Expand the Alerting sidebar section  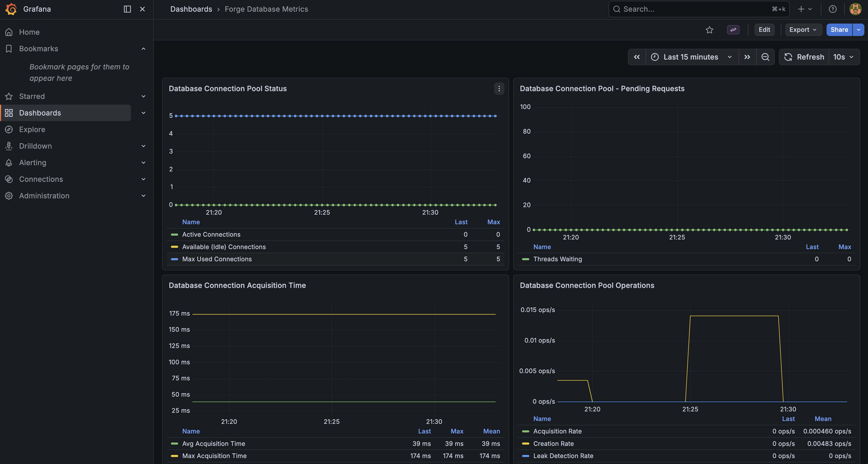(143, 163)
